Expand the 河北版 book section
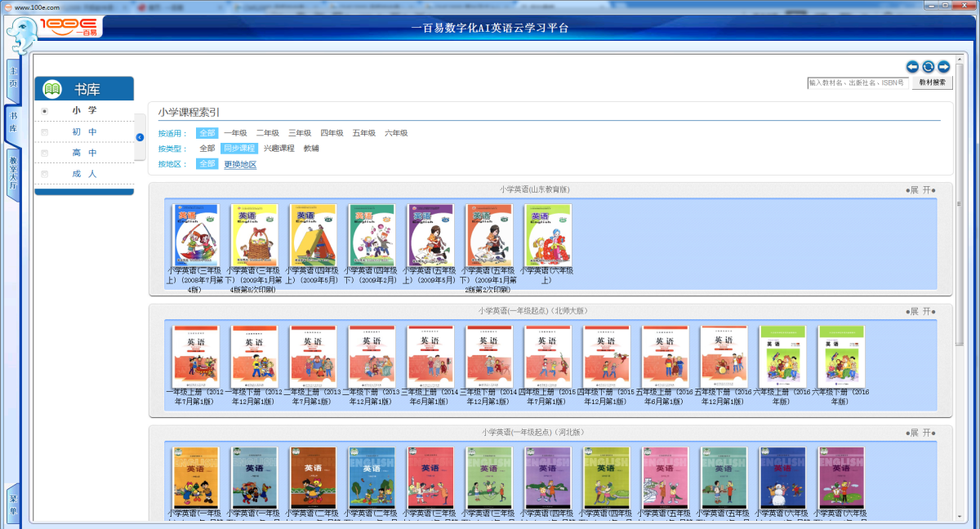Viewport: 980px width, 529px height. 920,432
